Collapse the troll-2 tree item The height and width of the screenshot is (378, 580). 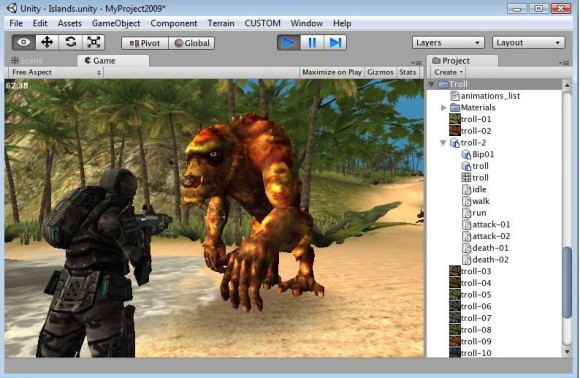click(x=443, y=142)
